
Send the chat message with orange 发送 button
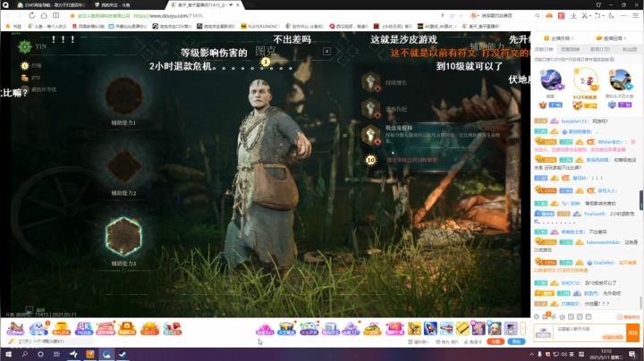pos(633,332)
